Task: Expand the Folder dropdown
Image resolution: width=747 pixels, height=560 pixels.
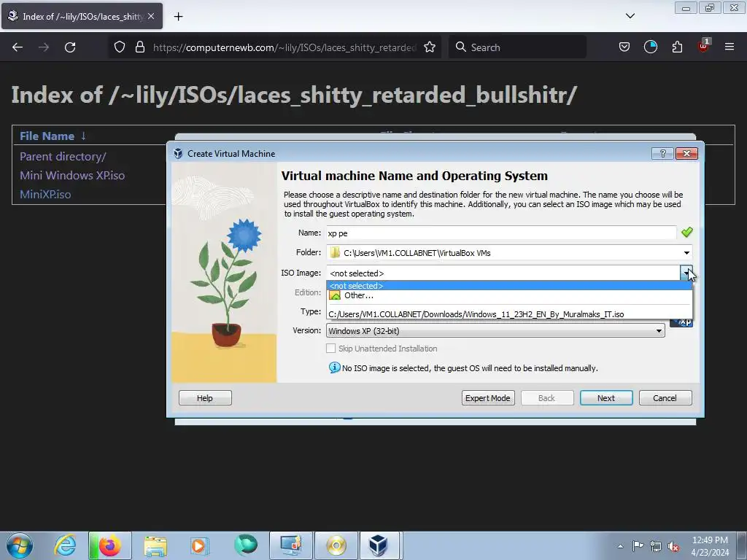Action: pyautogui.click(x=686, y=253)
